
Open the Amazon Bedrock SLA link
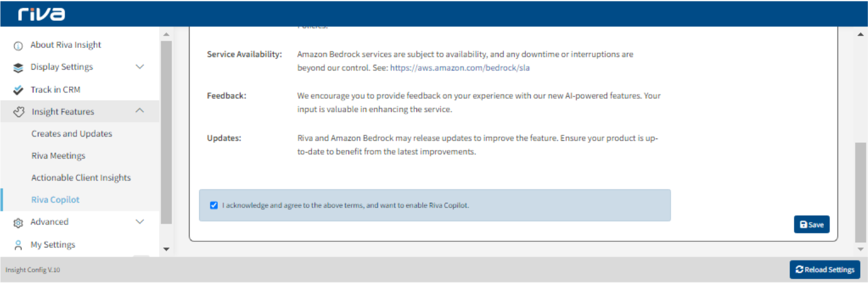coord(459,68)
